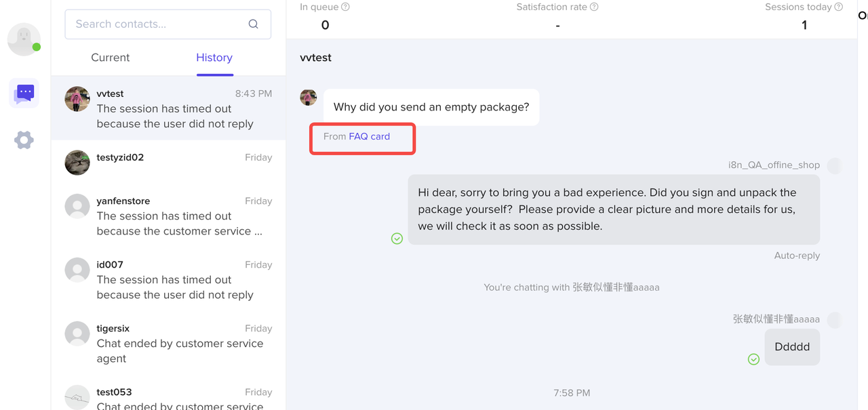Open the testyzid02 conversation
The width and height of the screenshot is (868, 410).
click(168, 163)
